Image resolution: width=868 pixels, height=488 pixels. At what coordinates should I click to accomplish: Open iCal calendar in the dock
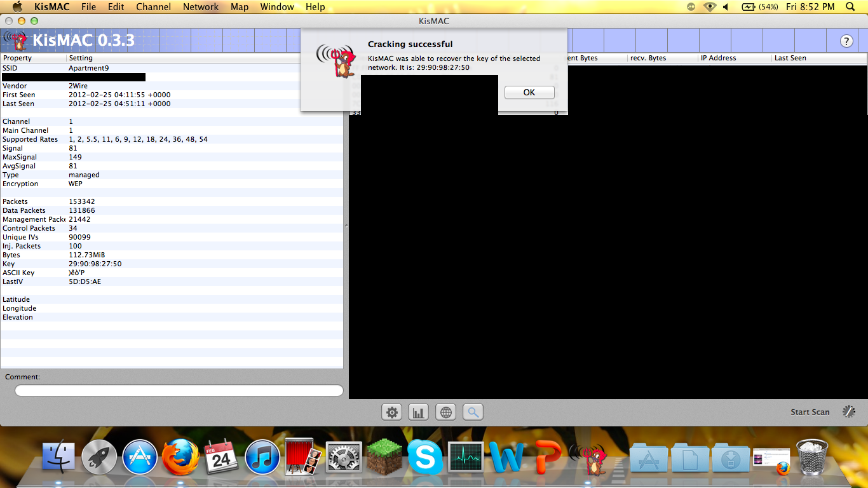[221, 457]
